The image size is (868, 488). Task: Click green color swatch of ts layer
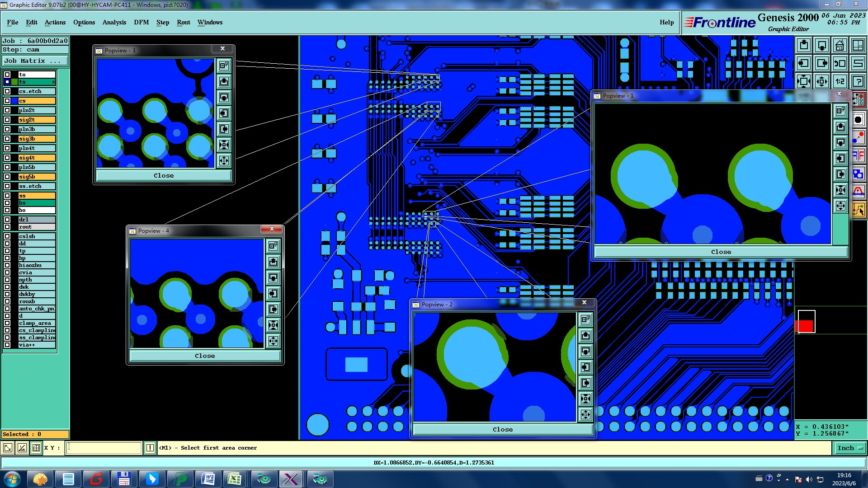[15, 82]
